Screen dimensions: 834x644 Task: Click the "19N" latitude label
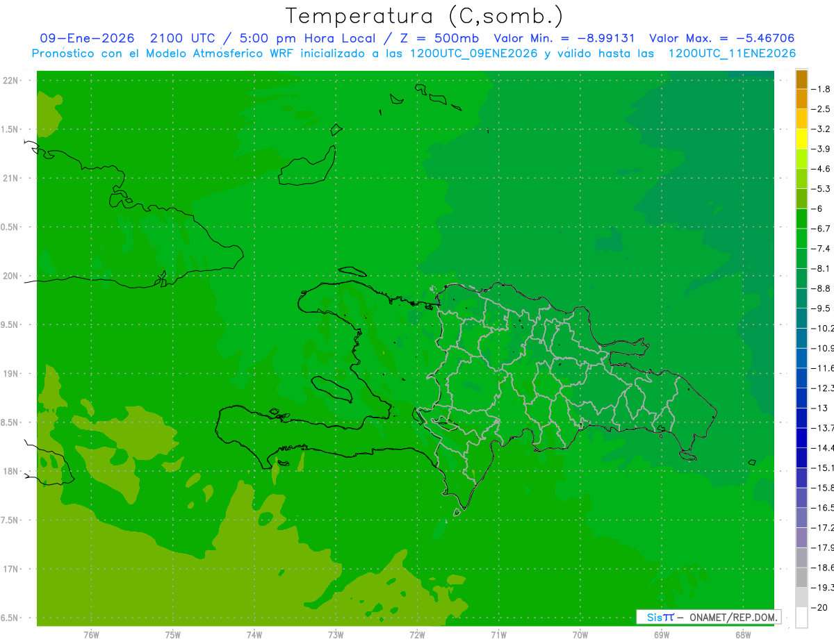click(10, 374)
